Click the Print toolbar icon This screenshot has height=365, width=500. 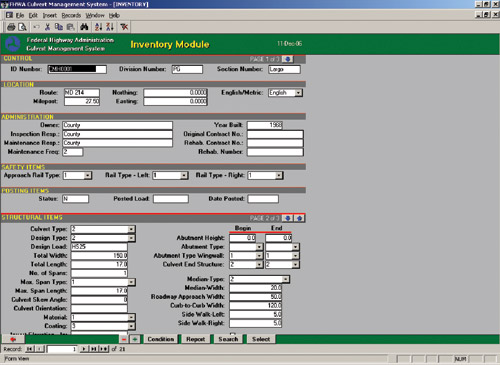click(x=11, y=27)
